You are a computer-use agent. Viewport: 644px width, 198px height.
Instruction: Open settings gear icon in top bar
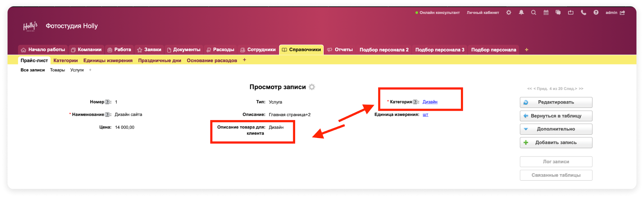(509, 13)
